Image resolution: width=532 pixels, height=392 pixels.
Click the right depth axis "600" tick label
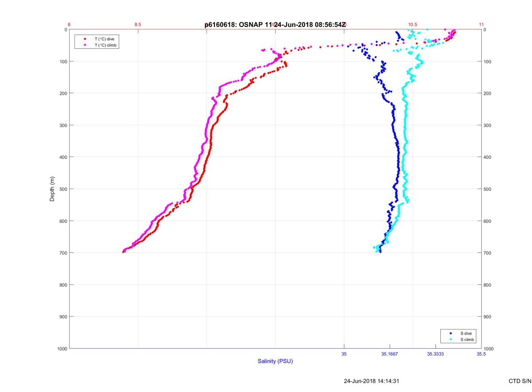click(x=488, y=221)
